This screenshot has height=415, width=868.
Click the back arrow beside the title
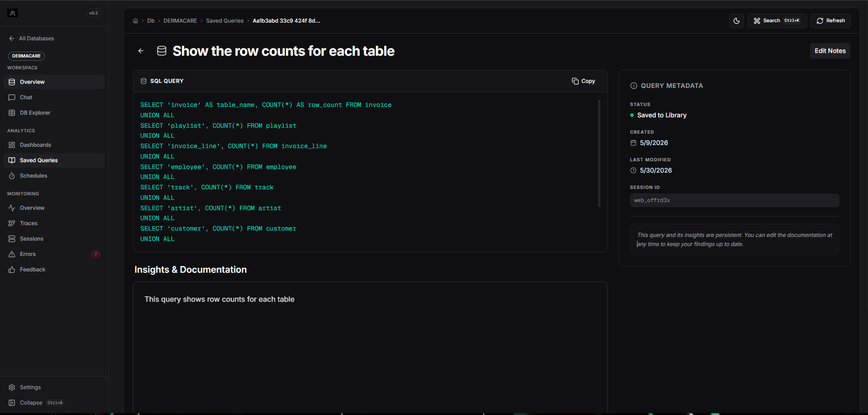[141, 51]
